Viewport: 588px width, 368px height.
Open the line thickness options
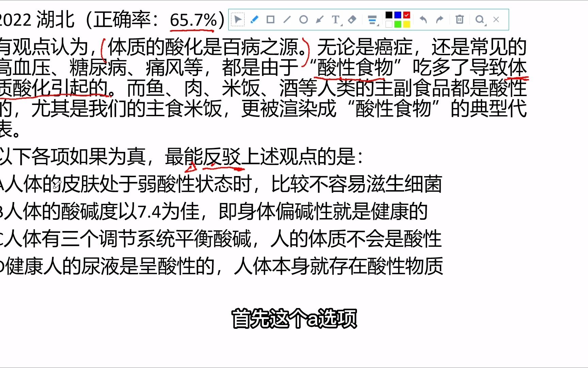coord(373,20)
